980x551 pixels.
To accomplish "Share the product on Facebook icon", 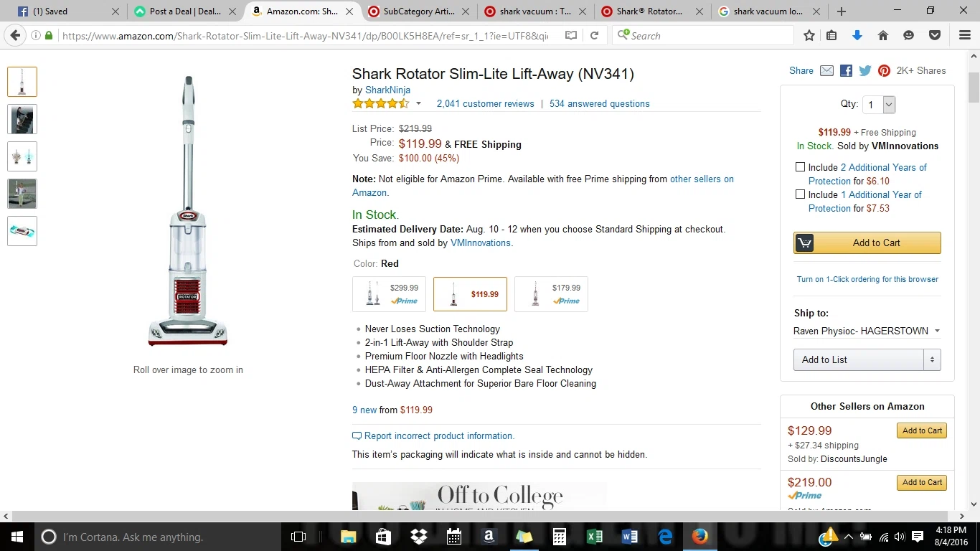I will [x=846, y=70].
